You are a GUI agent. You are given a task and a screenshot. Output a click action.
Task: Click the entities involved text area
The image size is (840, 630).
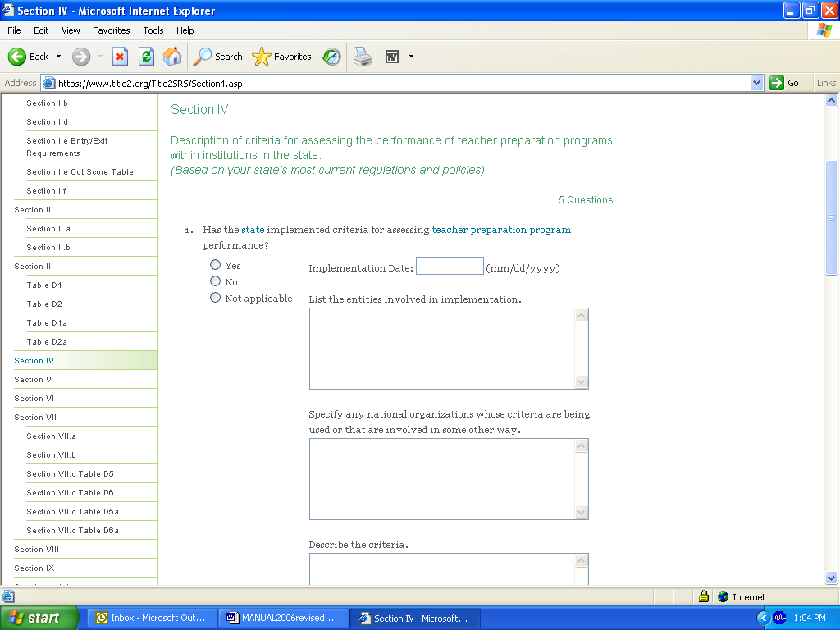coord(449,349)
